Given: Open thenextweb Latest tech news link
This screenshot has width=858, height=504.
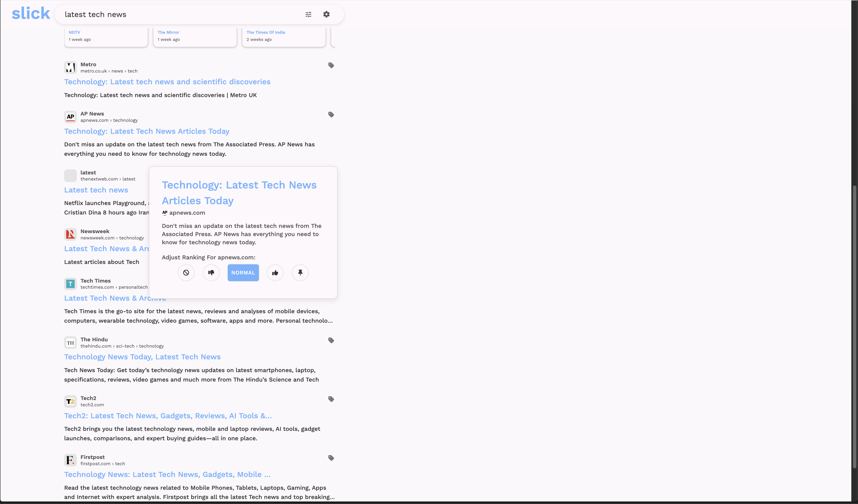Looking at the screenshot, I should coord(96,190).
